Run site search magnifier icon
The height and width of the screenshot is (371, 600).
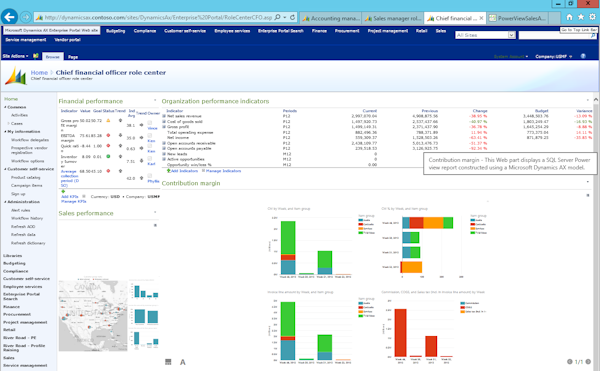(593, 35)
